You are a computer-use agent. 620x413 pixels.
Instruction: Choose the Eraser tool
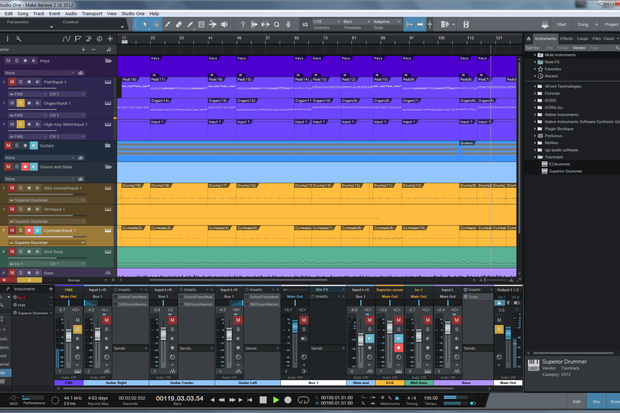(179, 25)
